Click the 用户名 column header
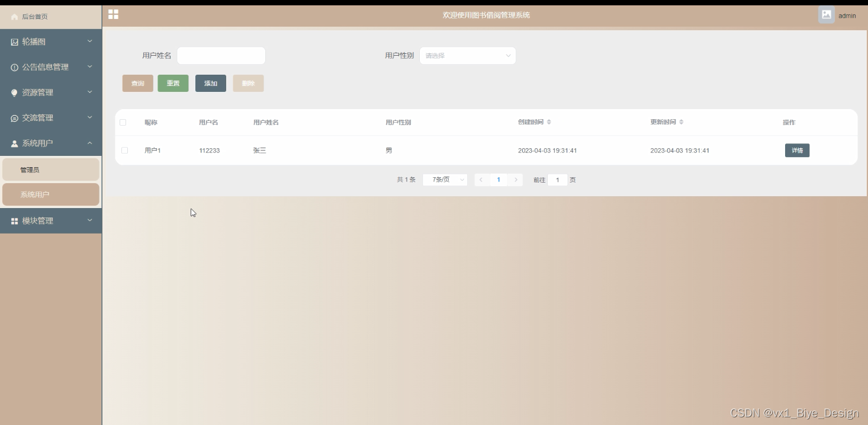 [x=208, y=123]
